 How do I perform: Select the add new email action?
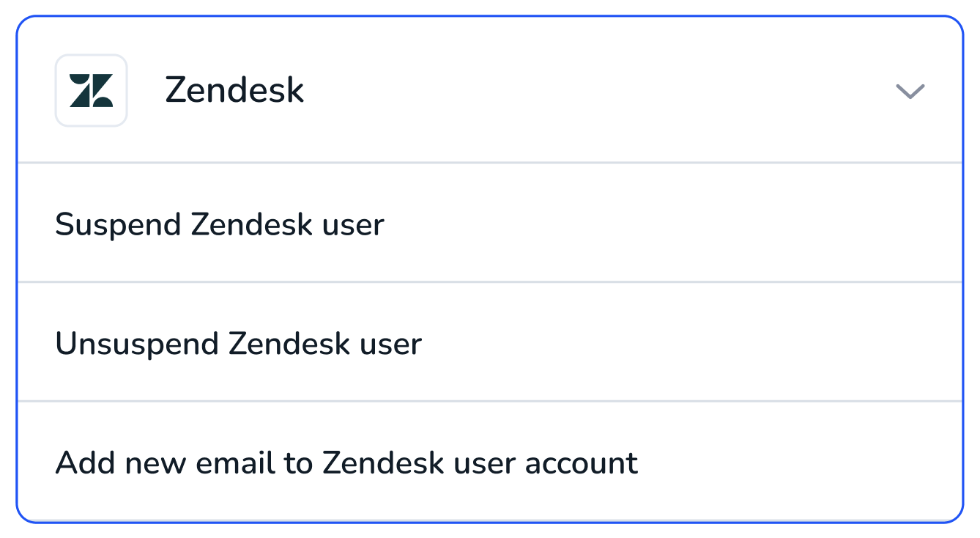[489, 462]
